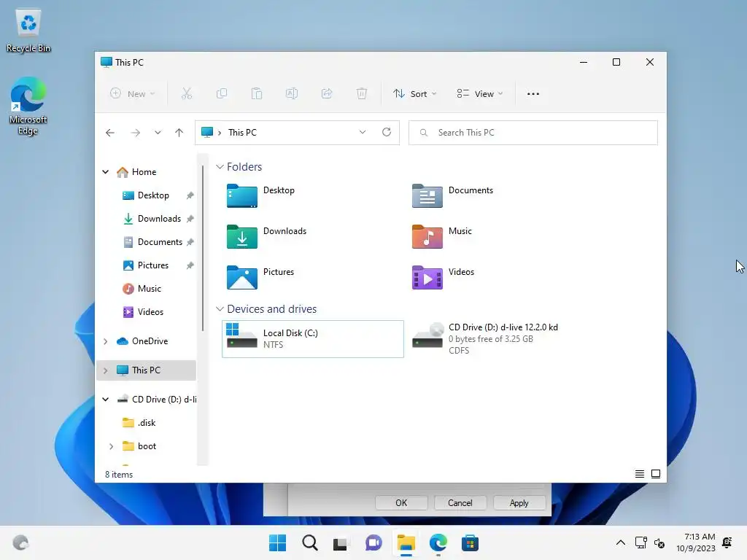Click the navigation pane scrollbar

pos(203,248)
